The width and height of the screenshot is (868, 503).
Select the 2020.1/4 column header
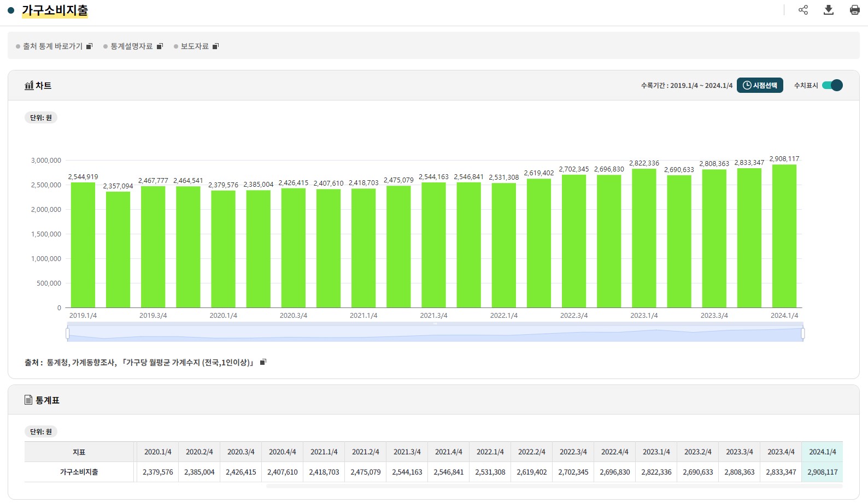[x=157, y=452]
